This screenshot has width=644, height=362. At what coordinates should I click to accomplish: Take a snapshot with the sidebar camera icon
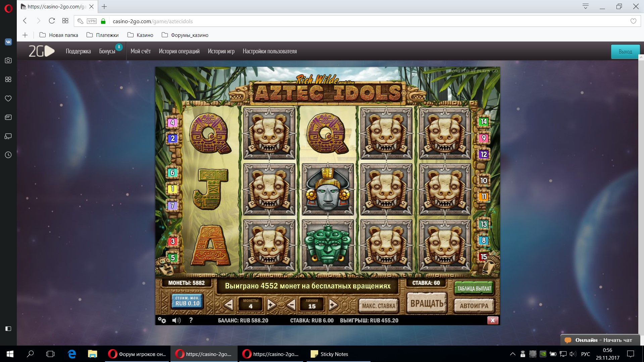[x=8, y=60]
